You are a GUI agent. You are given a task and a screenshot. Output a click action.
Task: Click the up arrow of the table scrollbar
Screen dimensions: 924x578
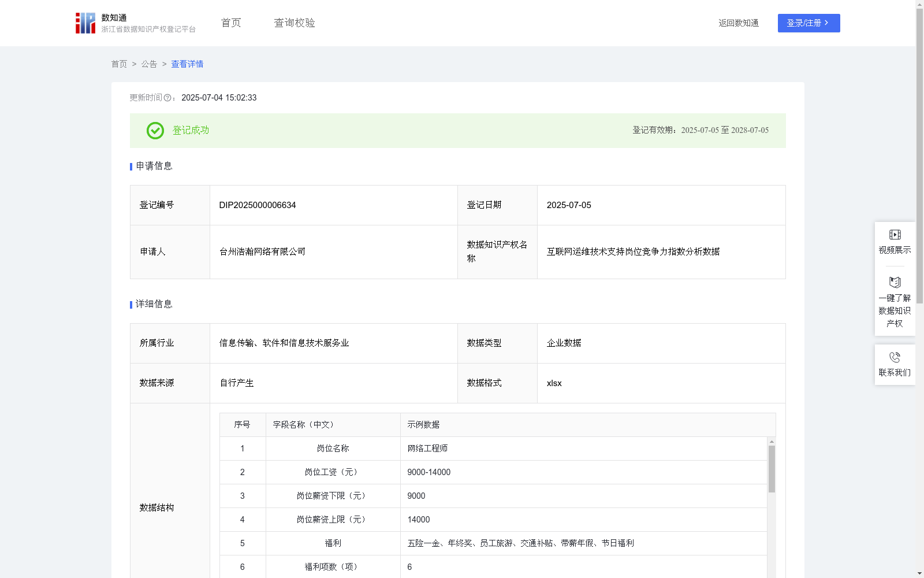click(x=772, y=442)
